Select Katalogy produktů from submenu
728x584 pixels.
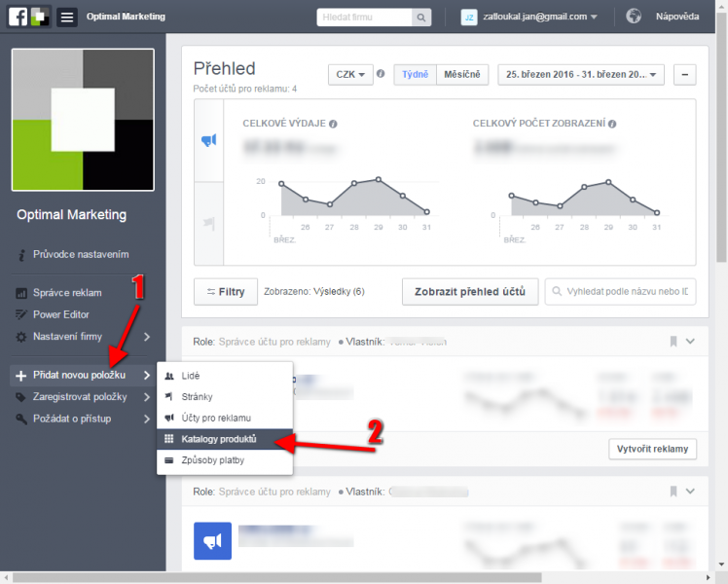225,439
